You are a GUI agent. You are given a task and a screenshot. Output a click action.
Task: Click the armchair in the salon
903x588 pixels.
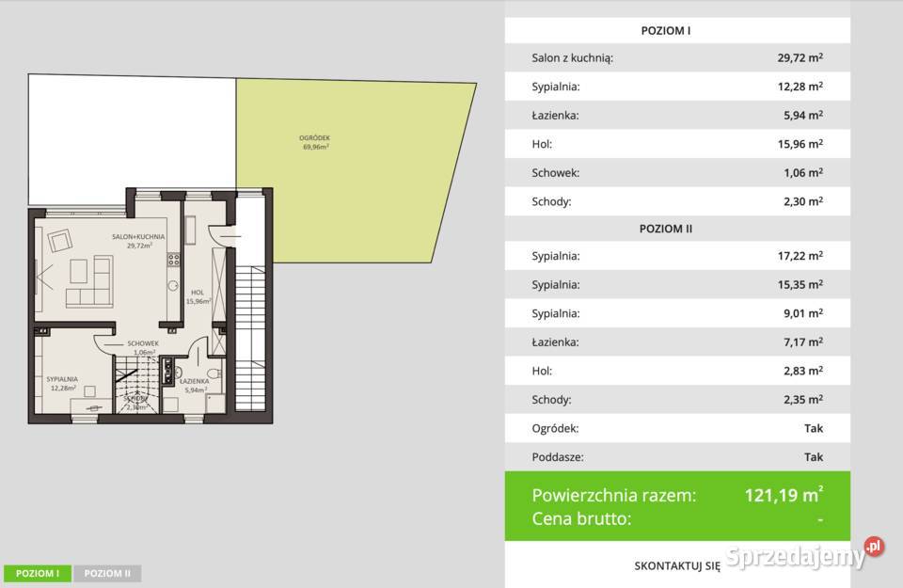click(x=61, y=241)
